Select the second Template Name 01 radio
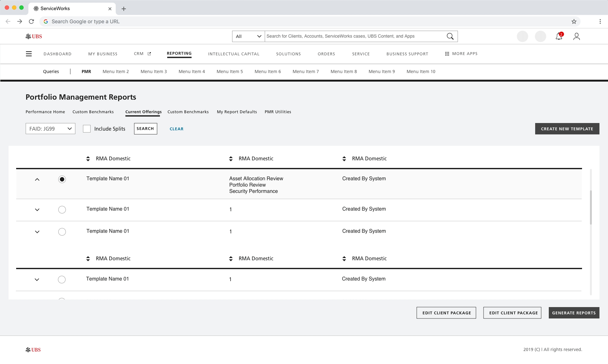The image size is (608, 364). coord(62,210)
